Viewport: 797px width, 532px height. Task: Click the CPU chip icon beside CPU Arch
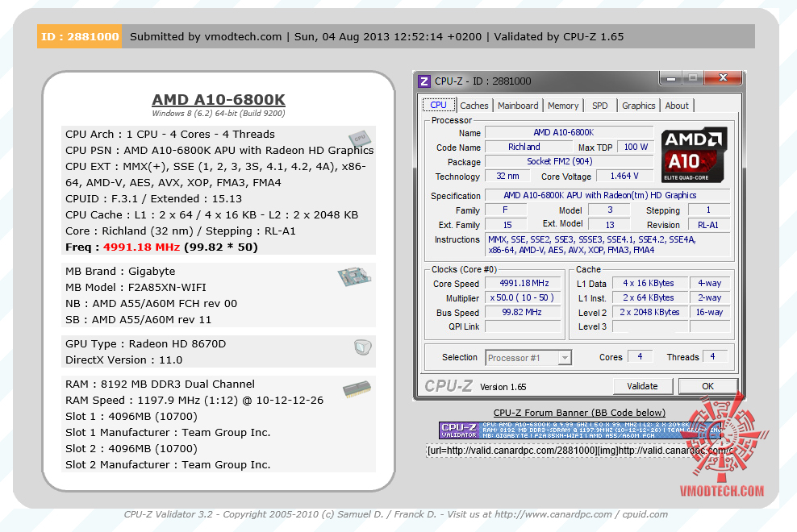click(x=360, y=138)
